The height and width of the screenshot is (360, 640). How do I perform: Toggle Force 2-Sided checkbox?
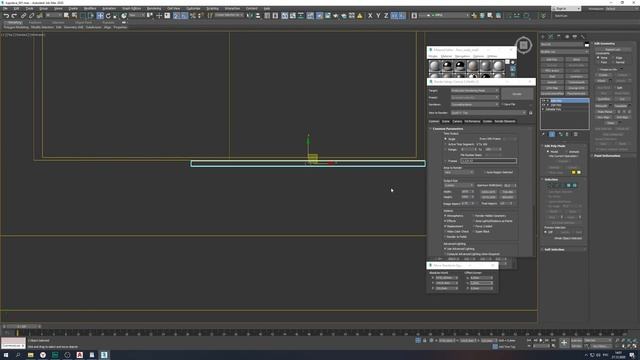(474, 226)
